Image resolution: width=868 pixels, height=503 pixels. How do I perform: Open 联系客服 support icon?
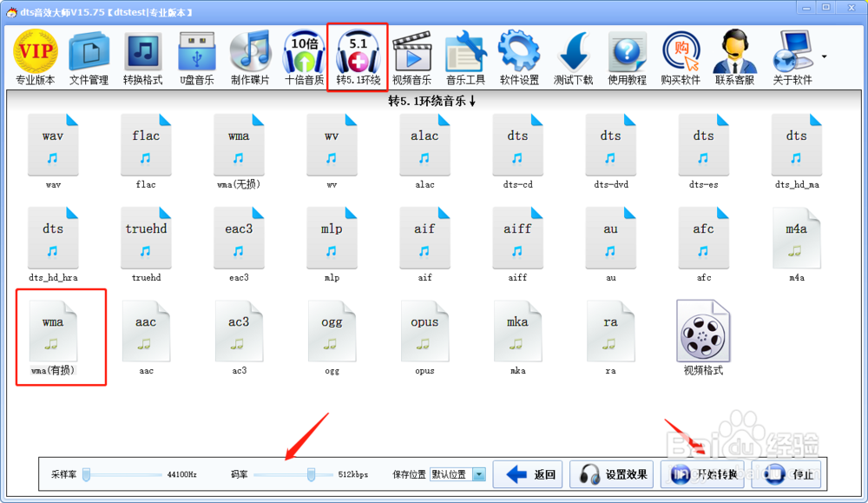pos(734,57)
